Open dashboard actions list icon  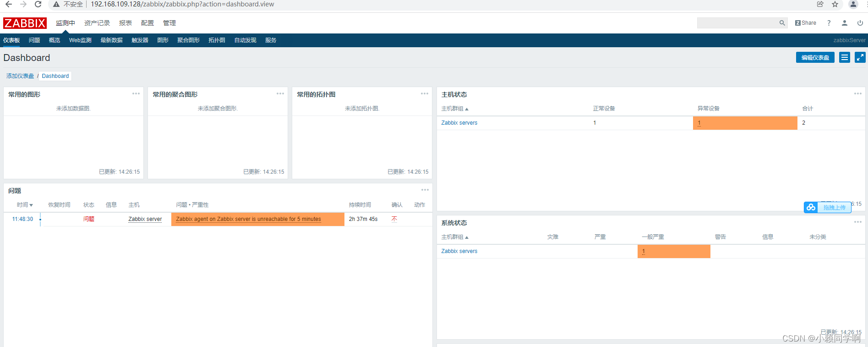(x=845, y=57)
